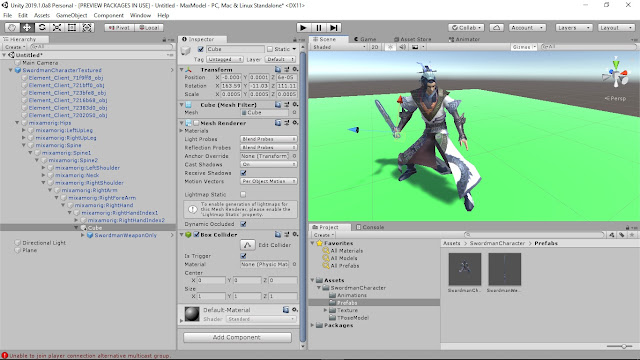Toggle scene audio icon
Image resolution: width=640 pixels, height=360 pixels.
(402, 47)
